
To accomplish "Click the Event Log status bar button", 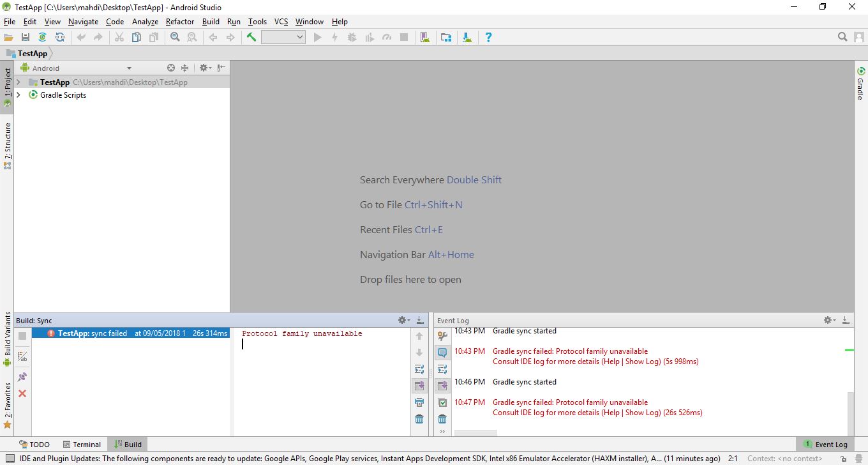I will tap(825, 445).
